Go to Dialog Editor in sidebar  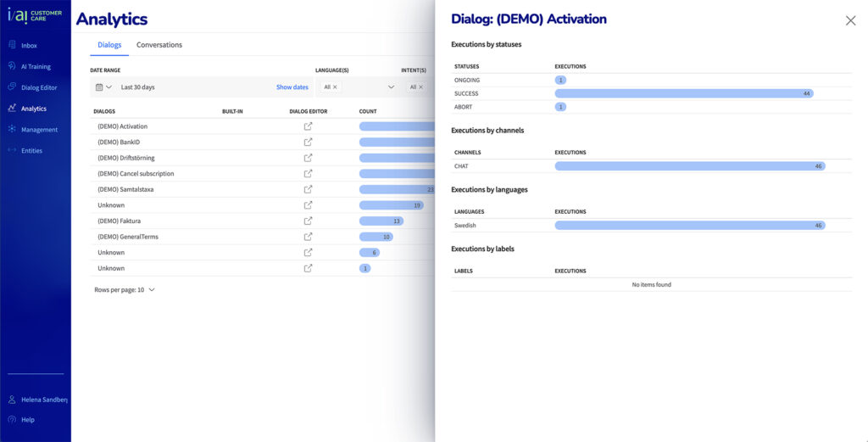click(x=38, y=87)
